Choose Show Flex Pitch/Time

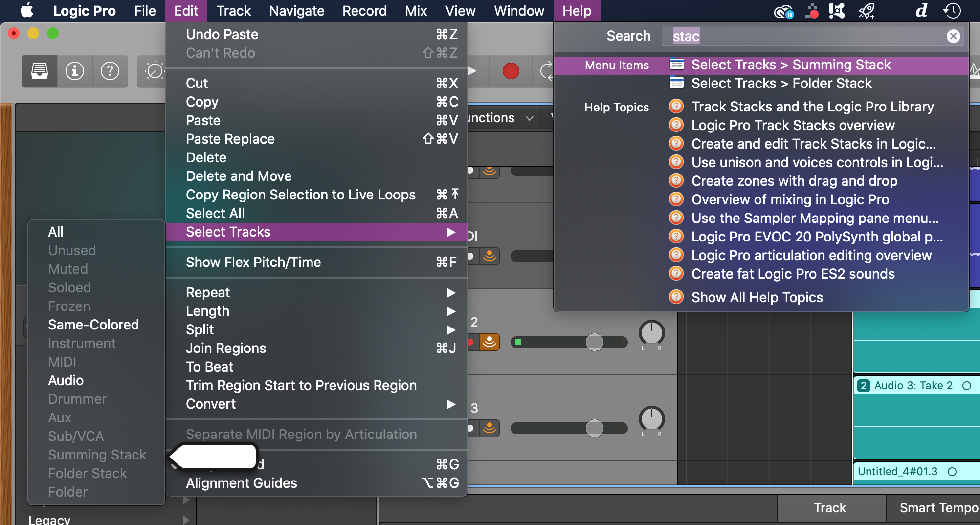[316, 262]
